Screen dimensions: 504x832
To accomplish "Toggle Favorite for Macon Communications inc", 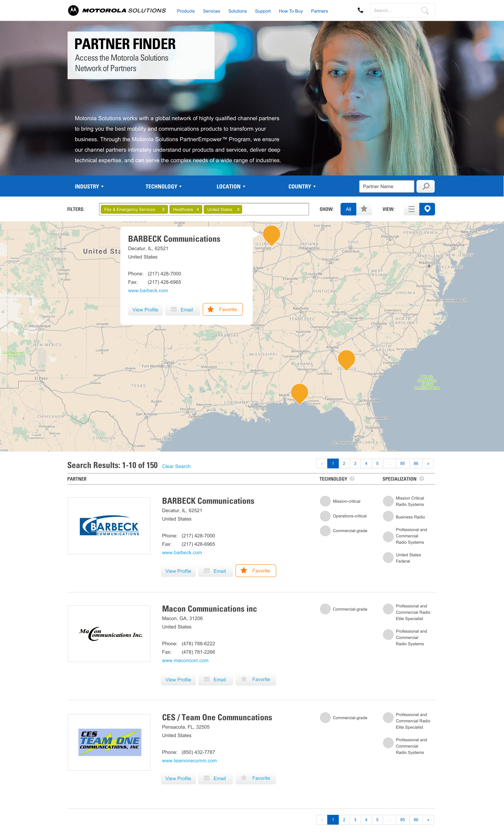I will (256, 679).
